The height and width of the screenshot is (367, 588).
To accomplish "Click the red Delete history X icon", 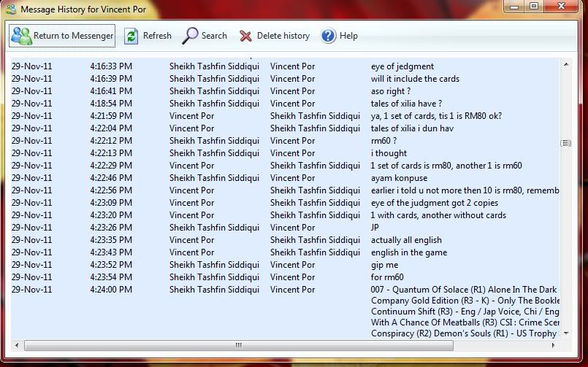I will [246, 36].
